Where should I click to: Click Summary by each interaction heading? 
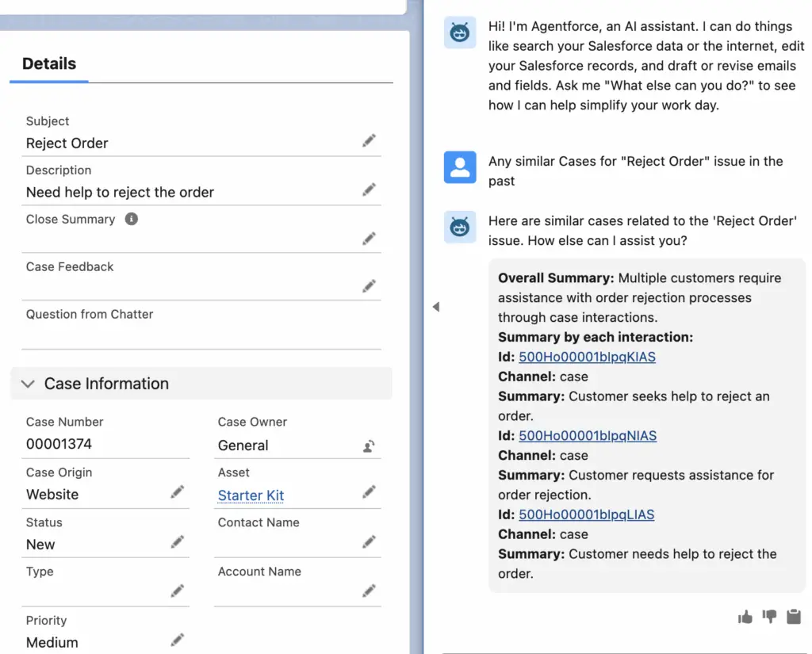click(596, 337)
